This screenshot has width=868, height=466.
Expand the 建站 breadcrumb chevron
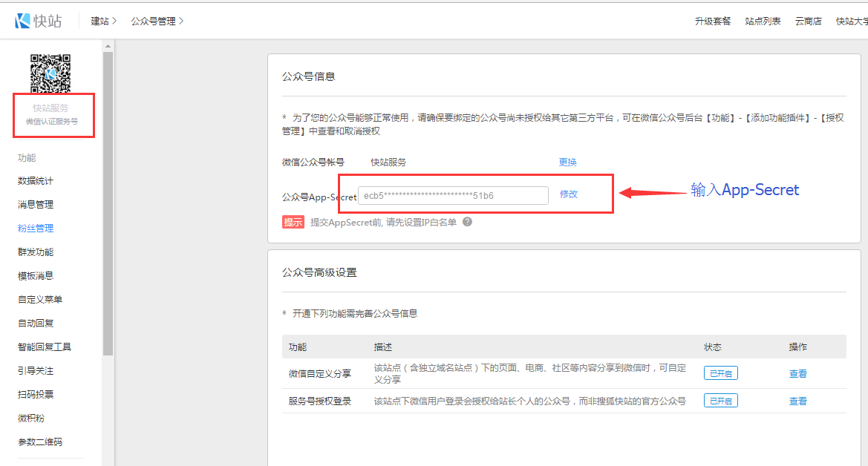114,21
